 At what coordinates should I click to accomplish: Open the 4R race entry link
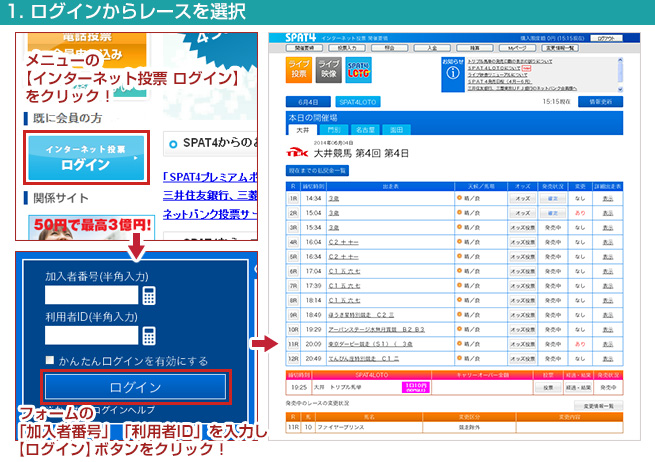coord(343,242)
